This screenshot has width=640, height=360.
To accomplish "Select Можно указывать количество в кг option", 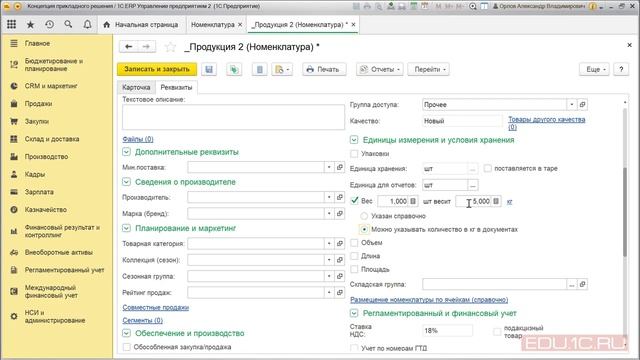I will (364, 229).
